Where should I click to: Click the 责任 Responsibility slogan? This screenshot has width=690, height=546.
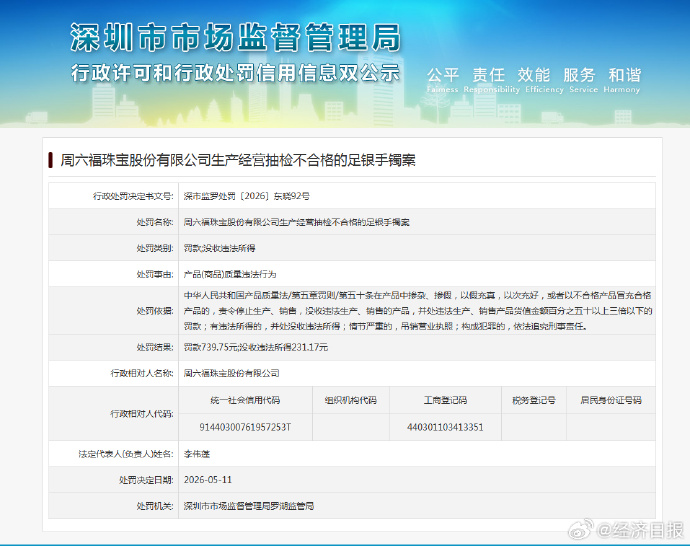click(x=491, y=80)
